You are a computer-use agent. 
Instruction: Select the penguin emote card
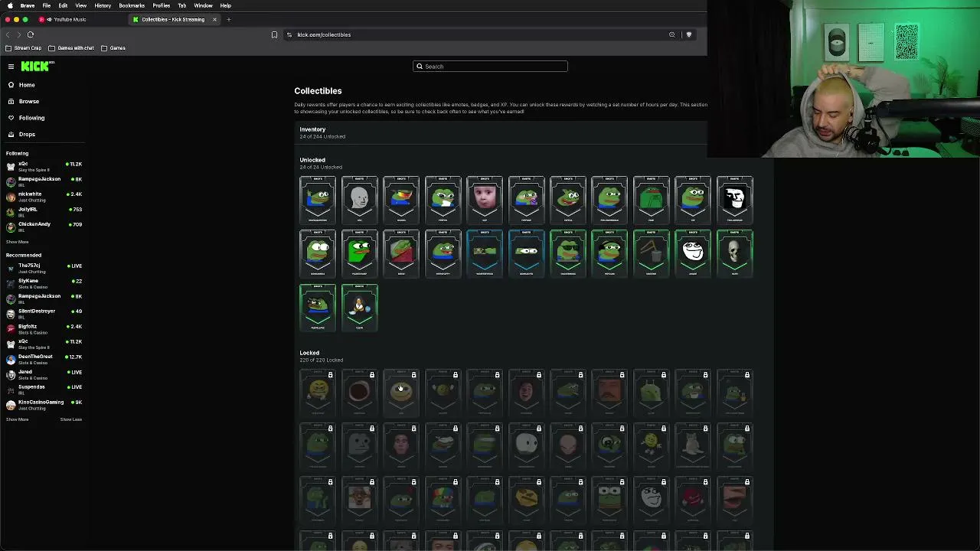tap(360, 307)
